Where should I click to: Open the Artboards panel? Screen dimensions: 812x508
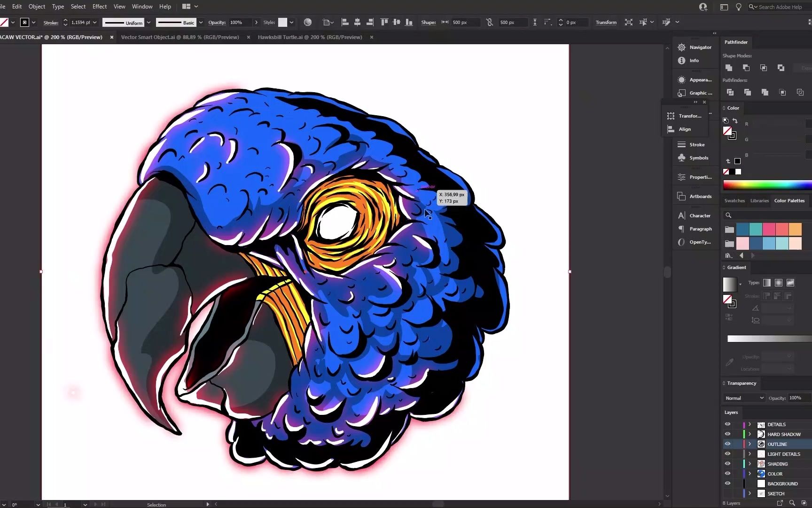[x=695, y=196]
